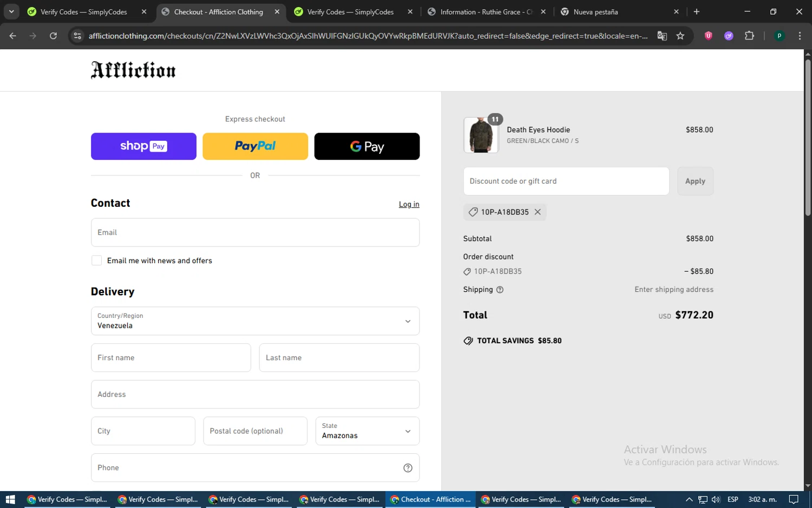Close the Information - Ruthie Grace tab
Screen dimensions: 812x508
[x=543, y=11]
